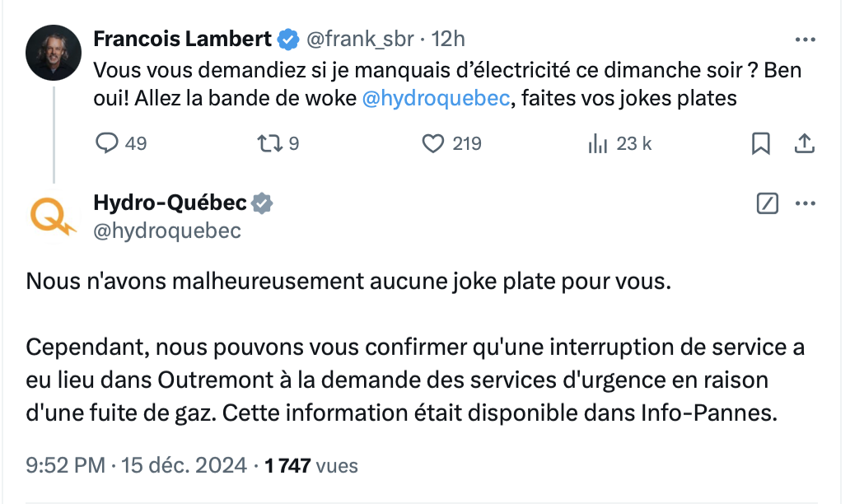
Task: Retweet Francois Lambert's post
Action: [278, 143]
